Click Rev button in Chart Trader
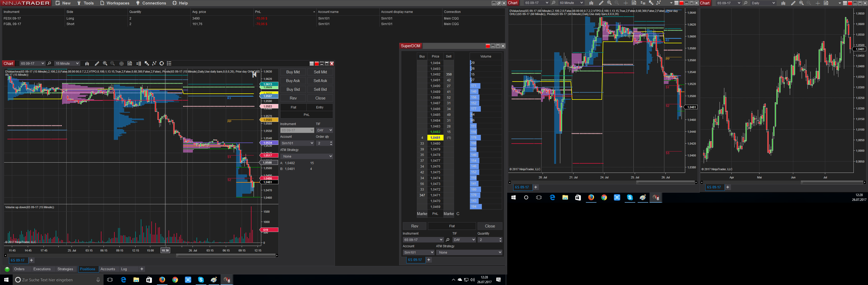868x285 pixels. 293,98
